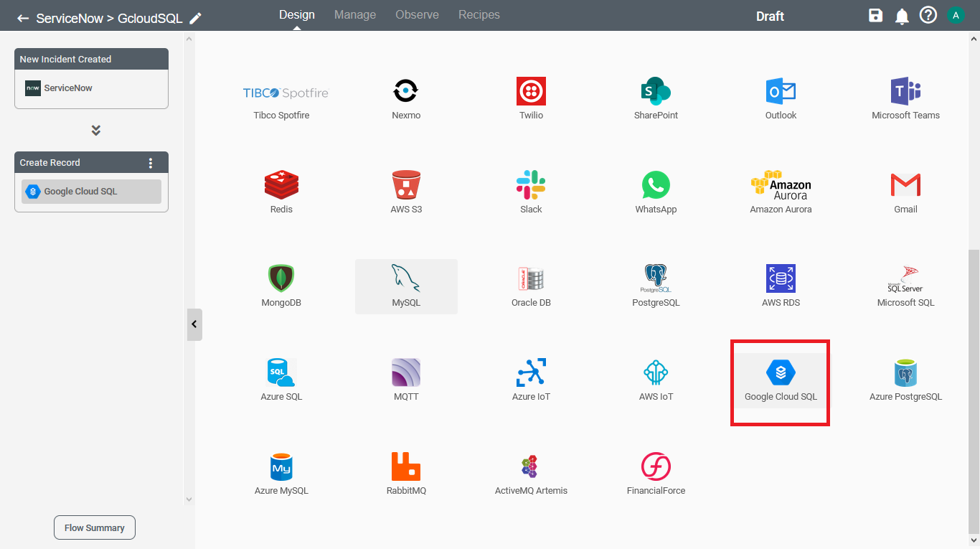
Task: Open Create Record step options menu
Action: tap(151, 163)
